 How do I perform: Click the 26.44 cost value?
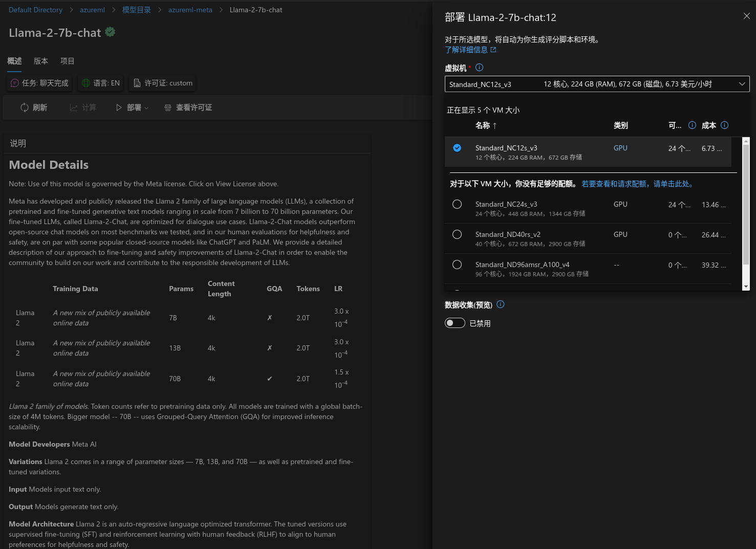click(x=714, y=235)
